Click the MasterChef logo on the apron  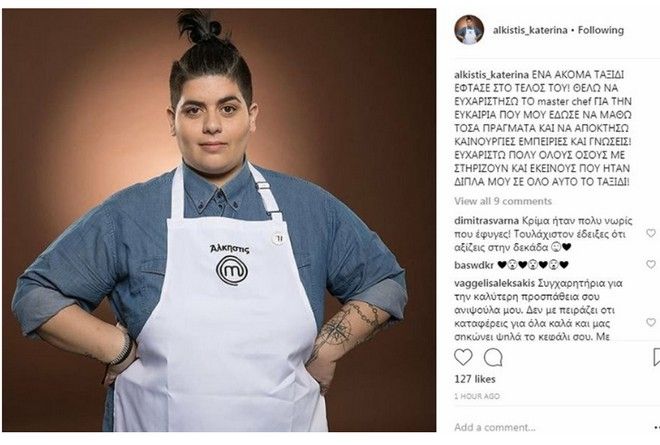coord(231,270)
